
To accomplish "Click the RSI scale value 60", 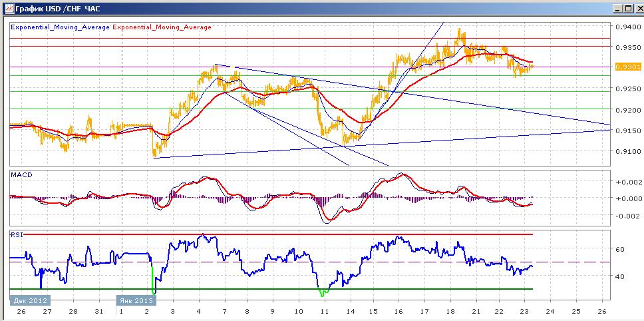I will click(621, 249).
